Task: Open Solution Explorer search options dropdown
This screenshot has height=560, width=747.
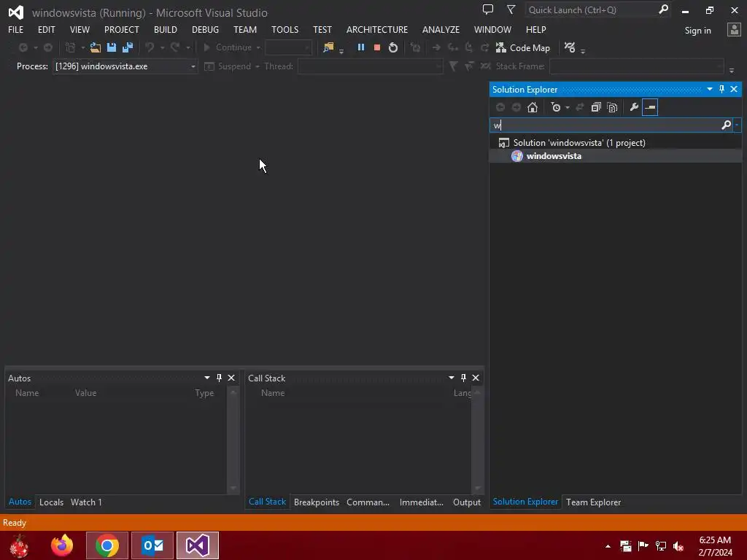Action: click(737, 125)
